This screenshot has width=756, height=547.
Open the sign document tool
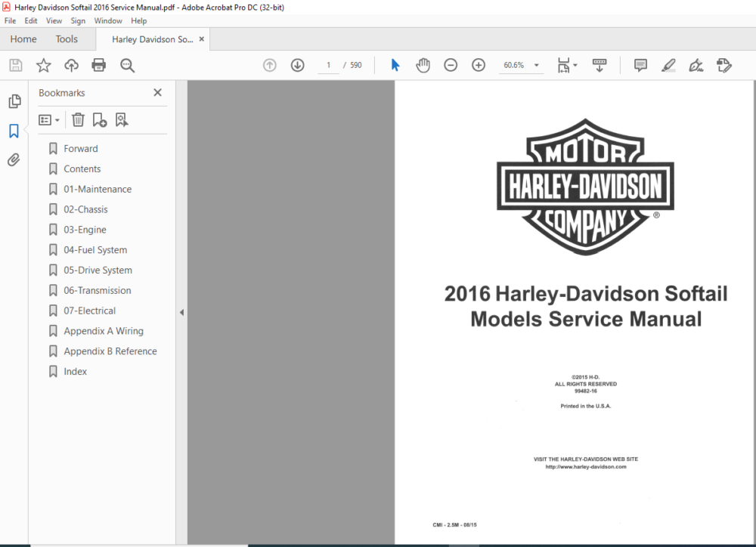pos(696,65)
